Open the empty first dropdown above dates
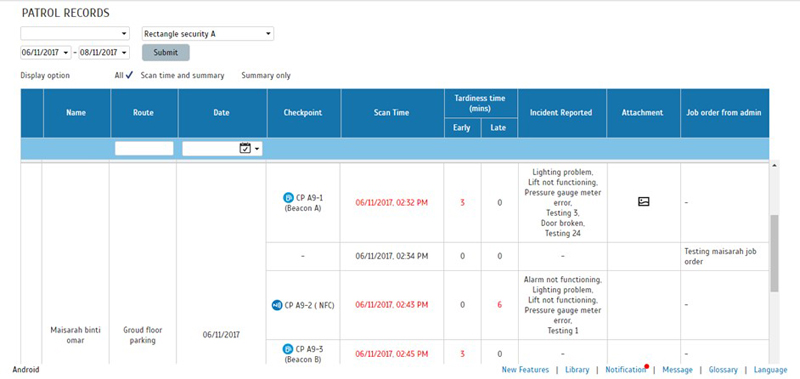 [x=75, y=34]
